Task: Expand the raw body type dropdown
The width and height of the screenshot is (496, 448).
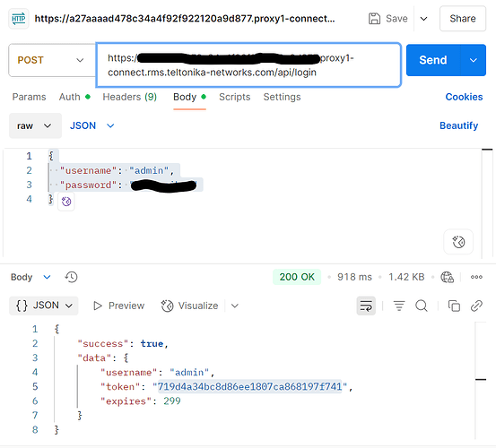Action: pos(35,125)
